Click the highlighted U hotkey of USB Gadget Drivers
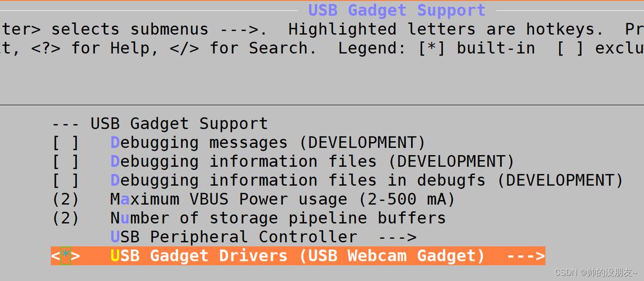This screenshot has width=644, height=281. click(115, 256)
